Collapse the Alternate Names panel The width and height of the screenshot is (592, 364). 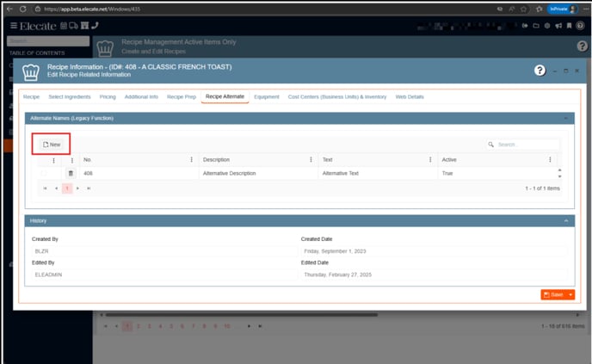coord(566,117)
